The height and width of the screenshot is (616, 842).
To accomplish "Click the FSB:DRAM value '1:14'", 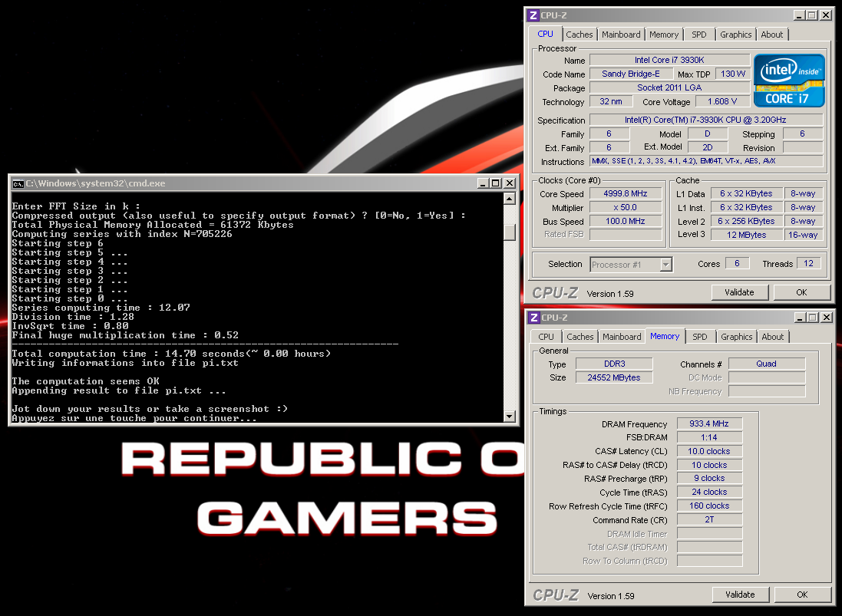I will [709, 437].
